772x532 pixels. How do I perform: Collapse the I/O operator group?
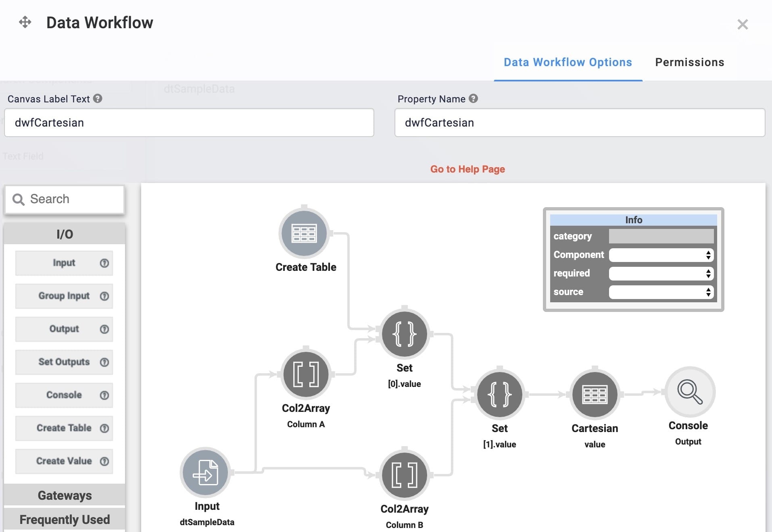click(65, 234)
